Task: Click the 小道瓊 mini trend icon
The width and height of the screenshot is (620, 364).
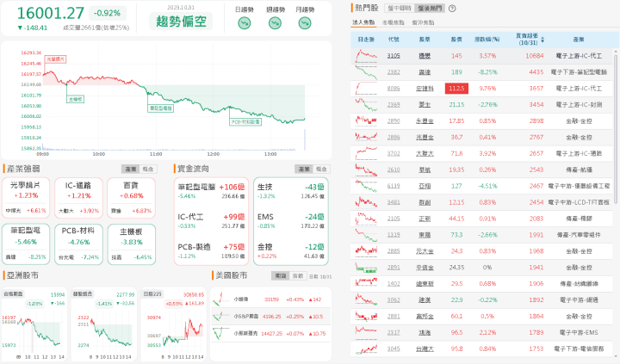Action: [220, 299]
